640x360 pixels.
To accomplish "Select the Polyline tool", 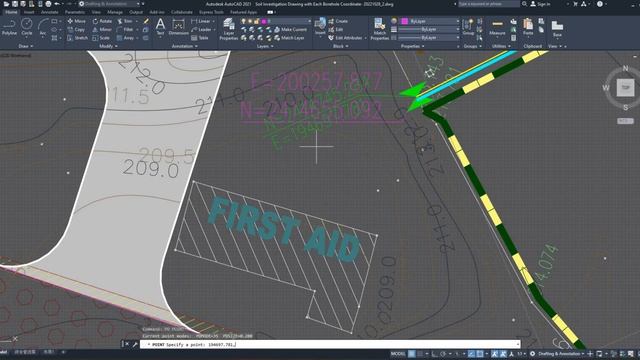I will [x=9, y=27].
